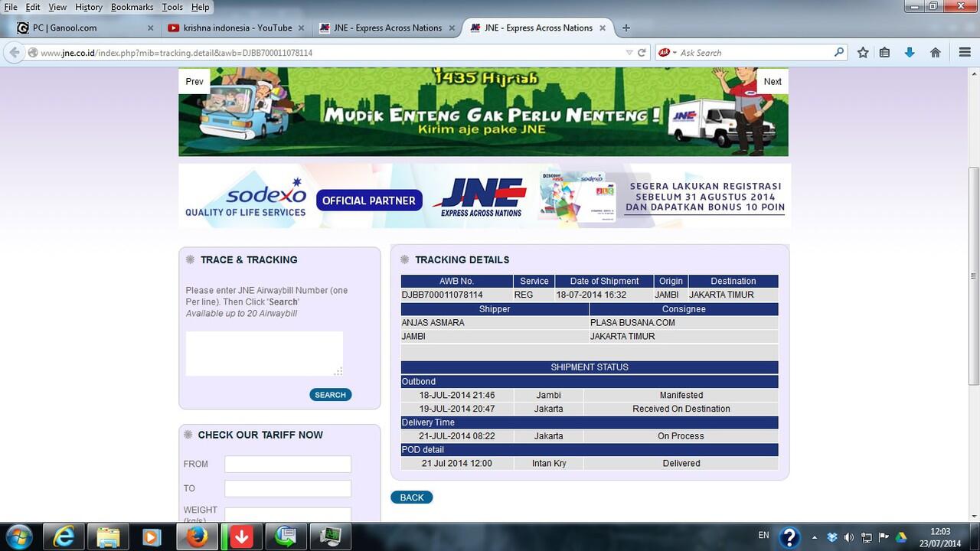Click the Prev banner button

click(x=194, y=82)
